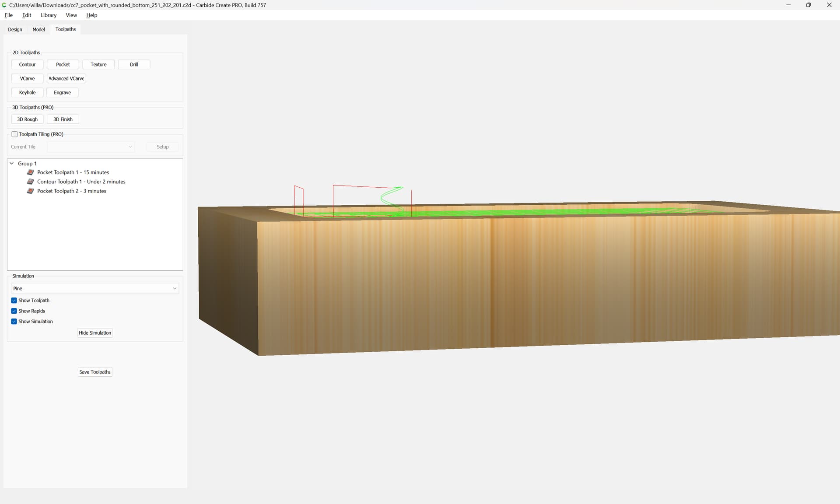Create a new Advanced VCarve toolpath
Image resolution: width=840 pixels, height=504 pixels.
pyautogui.click(x=66, y=79)
